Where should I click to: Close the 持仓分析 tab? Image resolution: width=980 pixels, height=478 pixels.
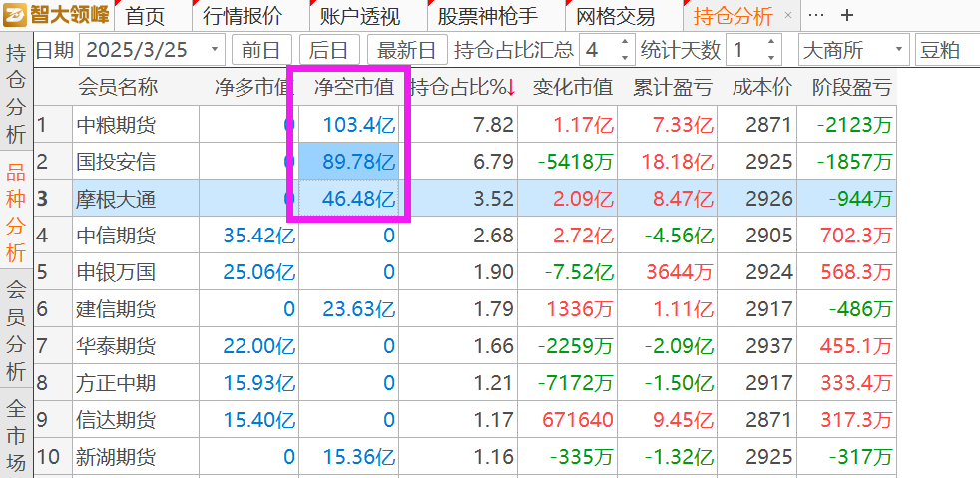pos(788,16)
